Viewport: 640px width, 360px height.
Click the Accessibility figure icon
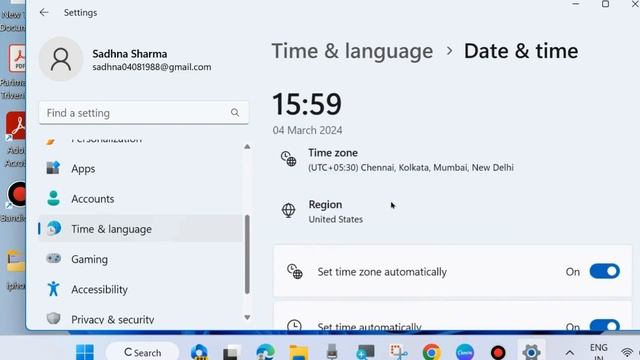tap(53, 289)
